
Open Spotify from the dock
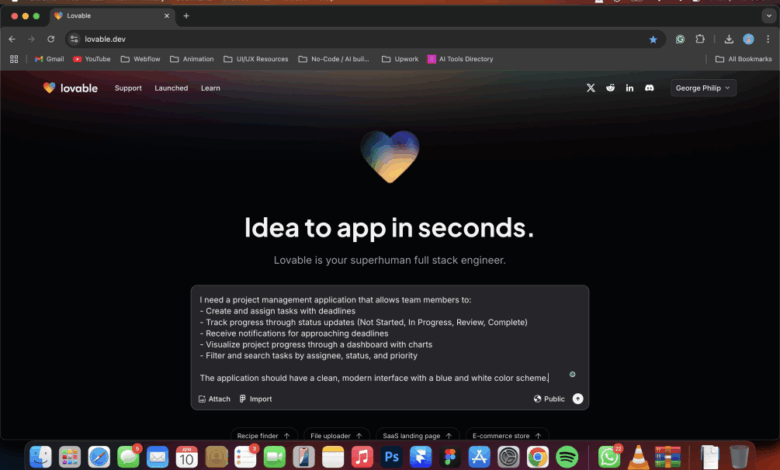(x=567, y=457)
